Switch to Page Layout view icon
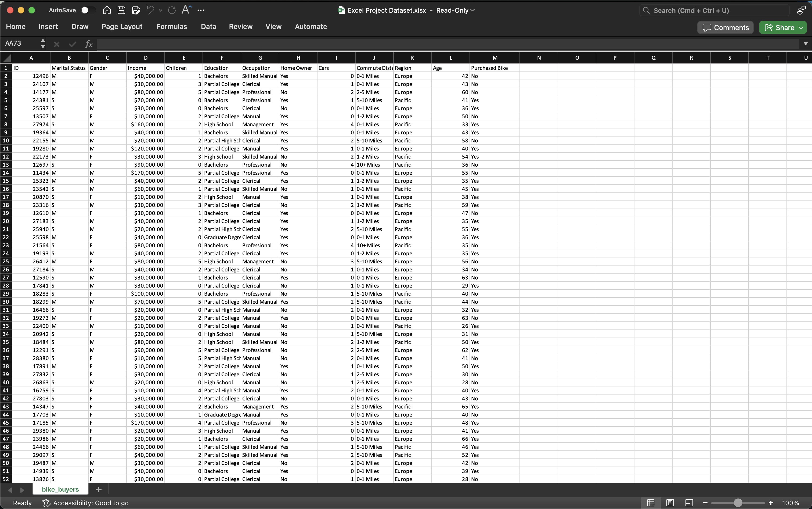This screenshot has width=812, height=509. [670, 503]
